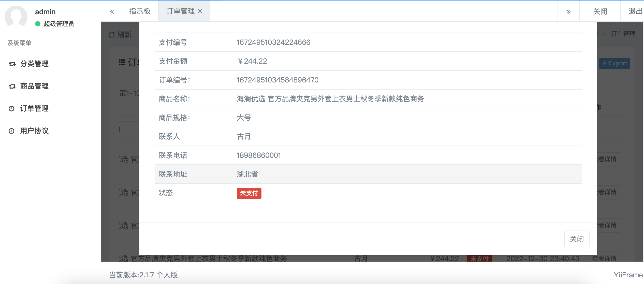This screenshot has height=284, width=644.
Task: Click the 用户协议 clock icon in the sidebar
Action: [11, 131]
